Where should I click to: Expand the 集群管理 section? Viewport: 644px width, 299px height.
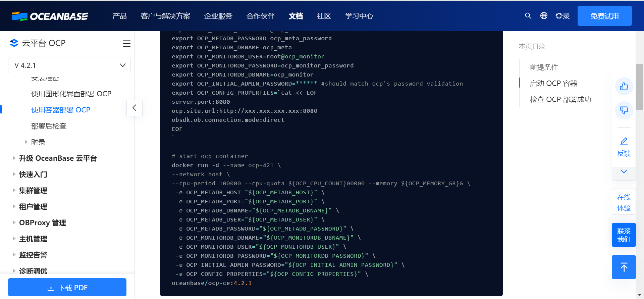[x=14, y=190]
